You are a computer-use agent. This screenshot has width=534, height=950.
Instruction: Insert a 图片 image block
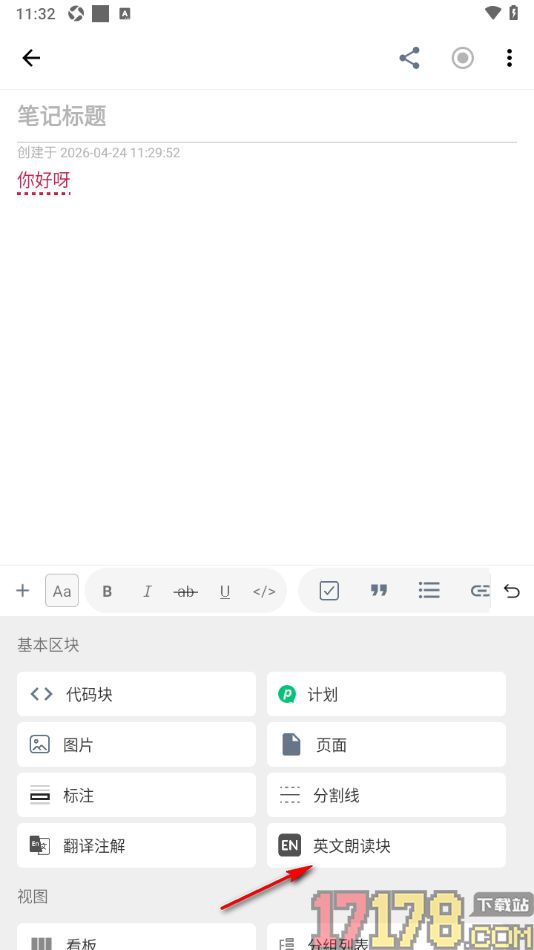click(136, 744)
